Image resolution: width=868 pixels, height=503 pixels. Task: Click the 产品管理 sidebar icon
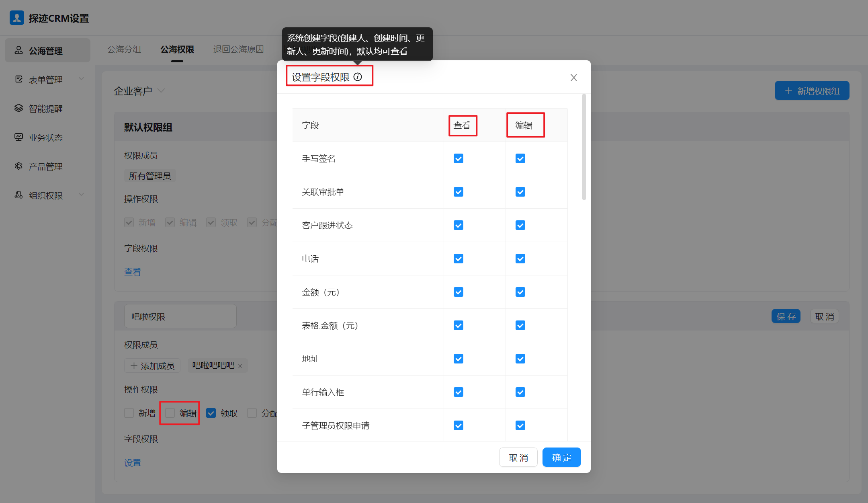click(x=18, y=166)
